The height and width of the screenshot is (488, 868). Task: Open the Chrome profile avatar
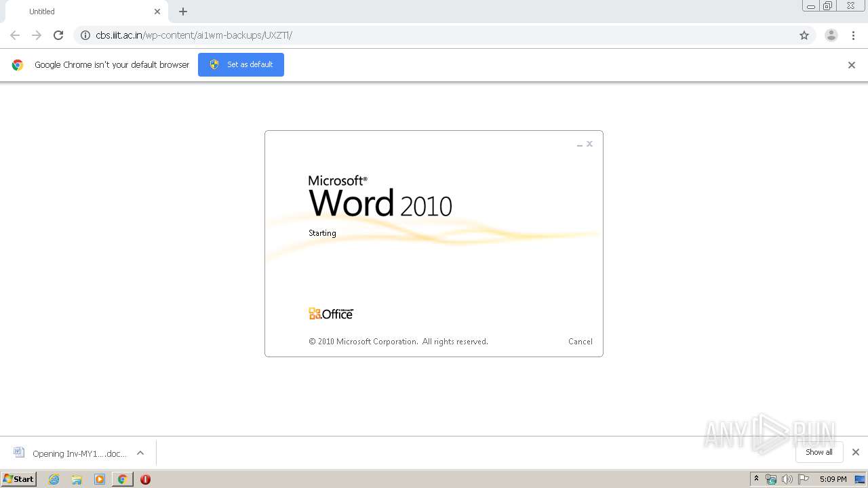coord(831,35)
